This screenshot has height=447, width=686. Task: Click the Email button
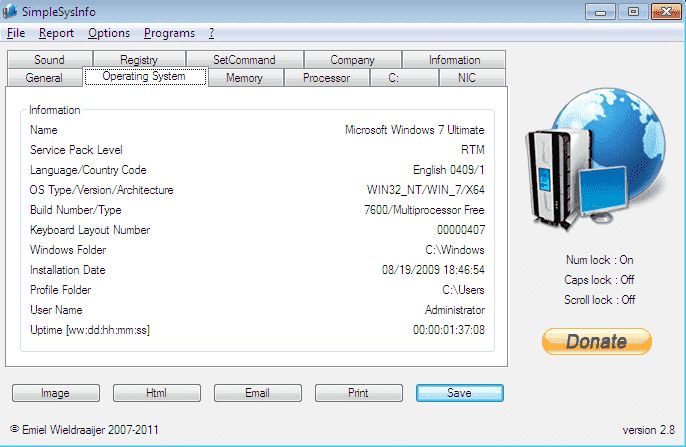pyautogui.click(x=258, y=393)
